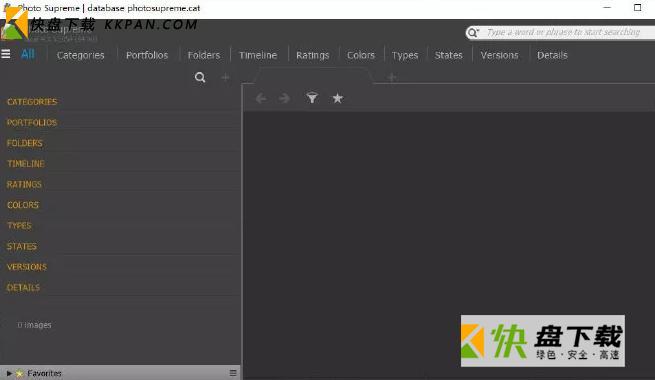Screen dimensions: 655x380
Task: Click the search phrase input field
Action: point(564,32)
